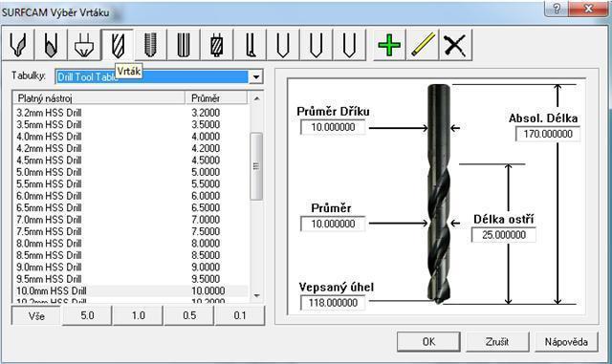Click the Zrušit cancel button
This screenshot has height=364, width=612.
pos(497,342)
